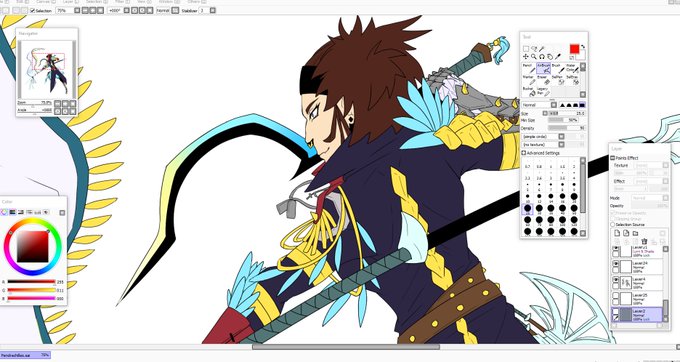Viewport: 680px width, 362px height.
Task: Click the red foreground color swatch
Action: click(x=574, y=49)
